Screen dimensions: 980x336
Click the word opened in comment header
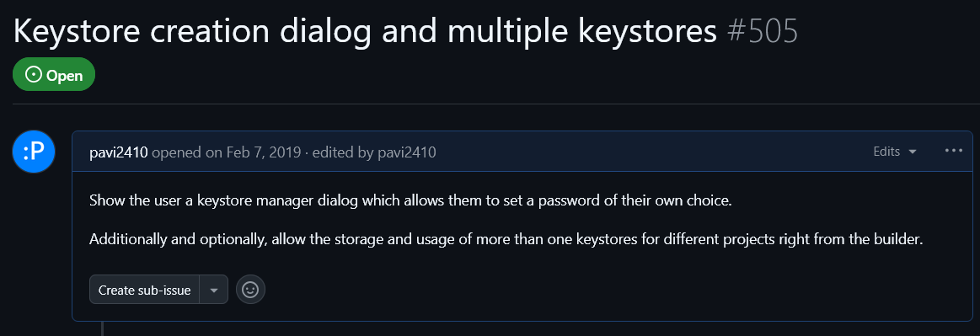186,152
